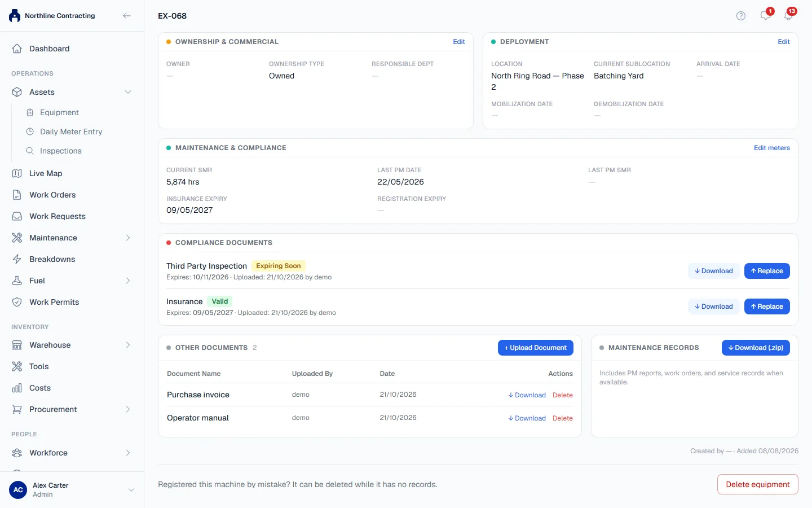Click the Tools icon in sidebar

pyautogui.click(x=17, y=366)
